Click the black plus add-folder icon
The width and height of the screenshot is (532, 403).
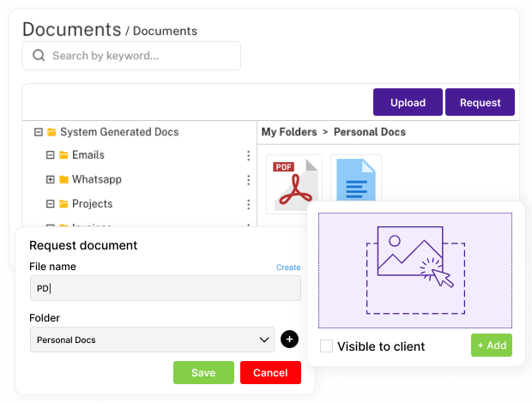pyautogui.click(x=289, y=340)
